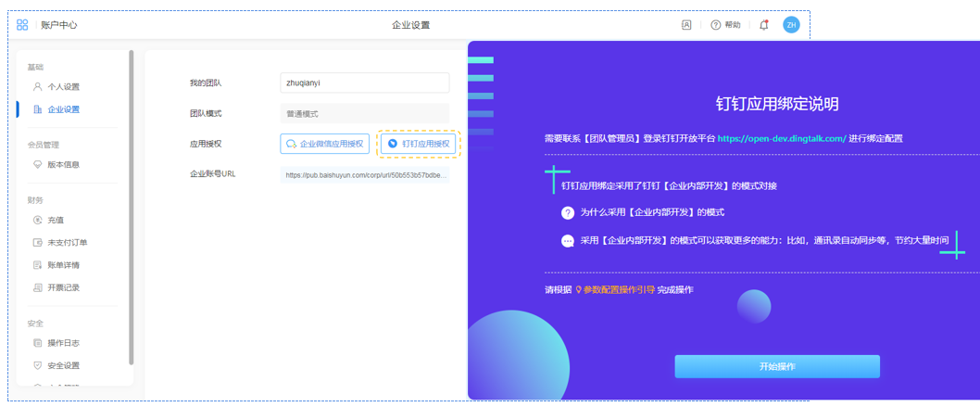Click the chat bubble icon before 采用【企业内部开发】
The image size is (980, 407).
[568, 241]
